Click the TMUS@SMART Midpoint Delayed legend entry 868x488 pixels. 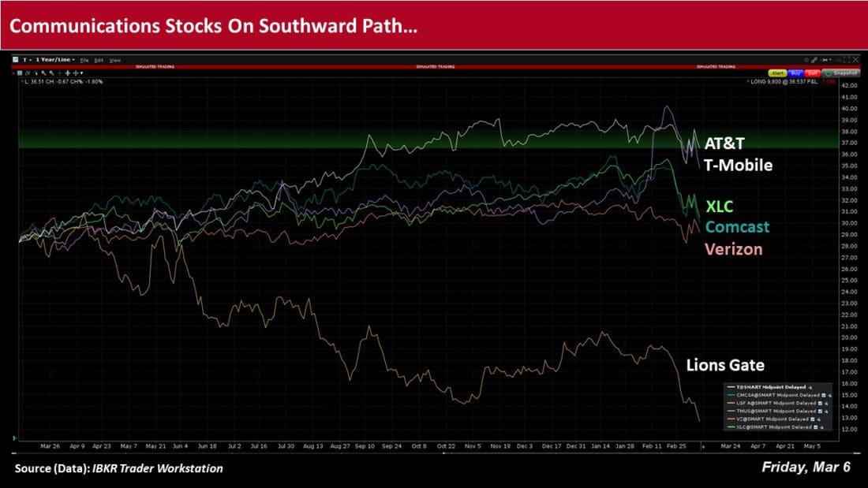click(776, 411)
